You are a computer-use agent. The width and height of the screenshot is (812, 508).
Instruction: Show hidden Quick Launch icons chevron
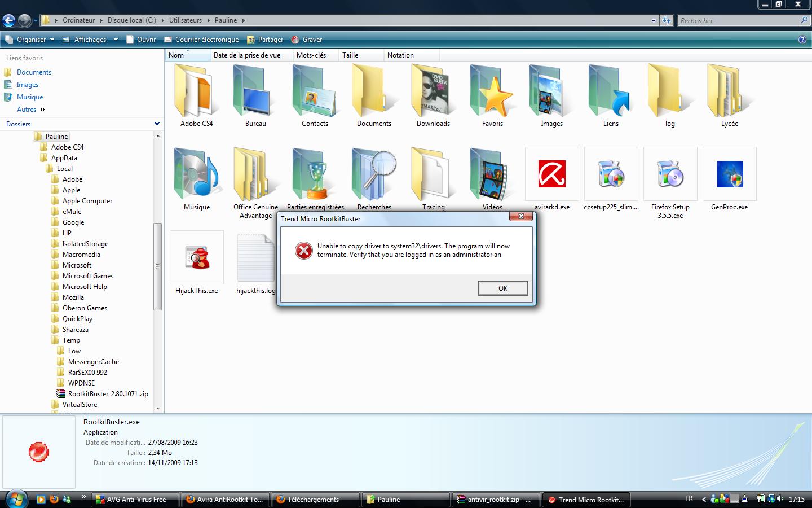click(83, 497)
